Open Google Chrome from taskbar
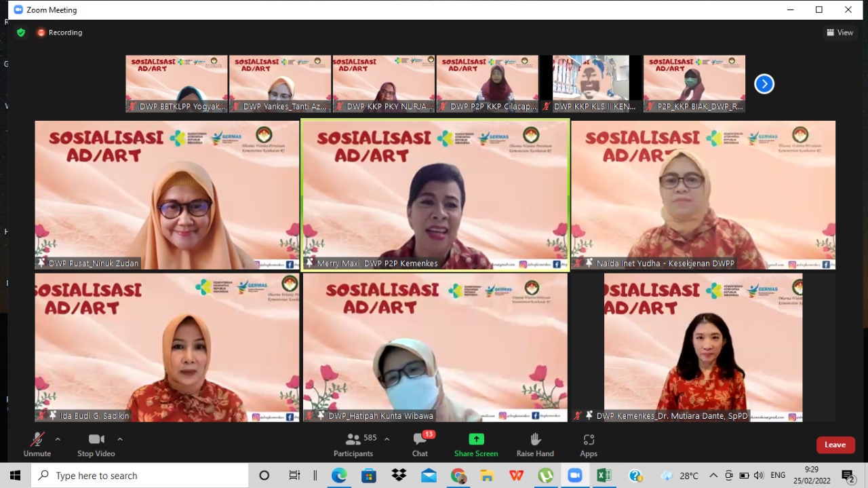Image resolution: width=868 pixels, height=488 pixels. (x=458, y=476)
